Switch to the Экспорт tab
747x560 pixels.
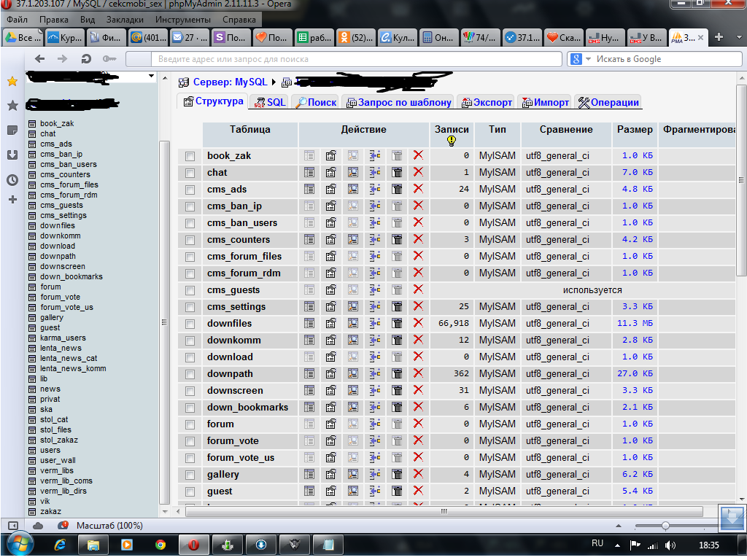(487, 102)
